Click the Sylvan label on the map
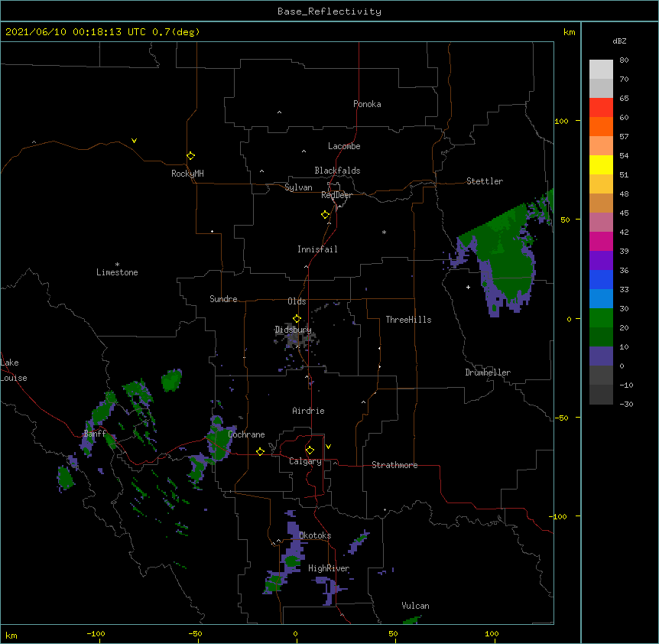This screenshot has height=644, width=659. [x=298, y=187]
